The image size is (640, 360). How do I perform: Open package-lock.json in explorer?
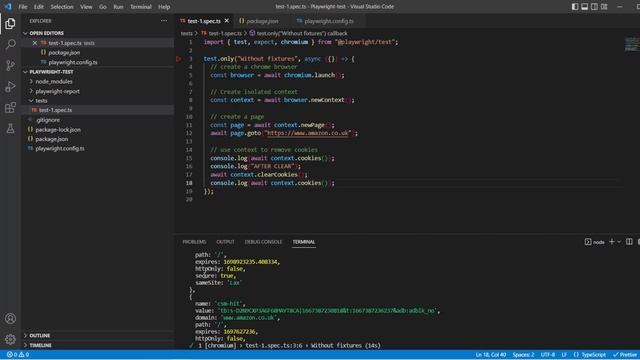(x=58, y=130)
